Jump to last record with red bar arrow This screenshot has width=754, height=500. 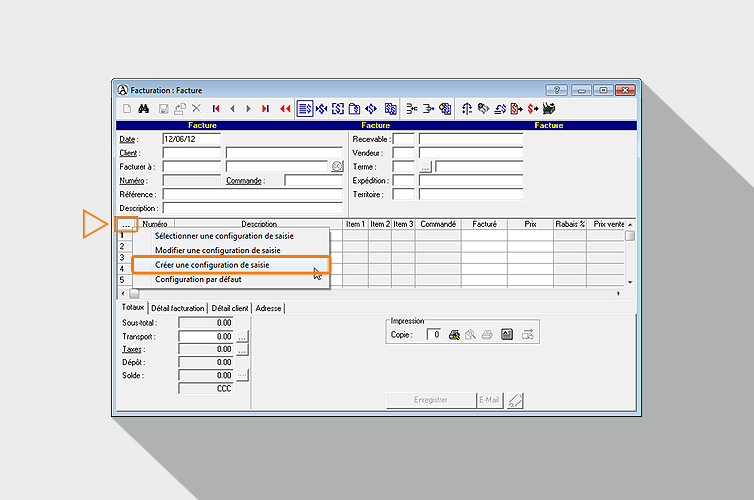pos(265,109)
